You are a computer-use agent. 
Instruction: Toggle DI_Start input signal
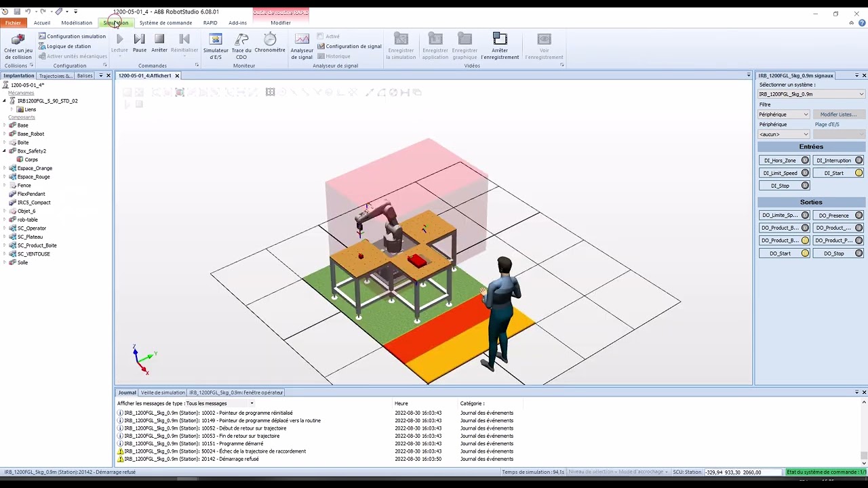point(838,173)
